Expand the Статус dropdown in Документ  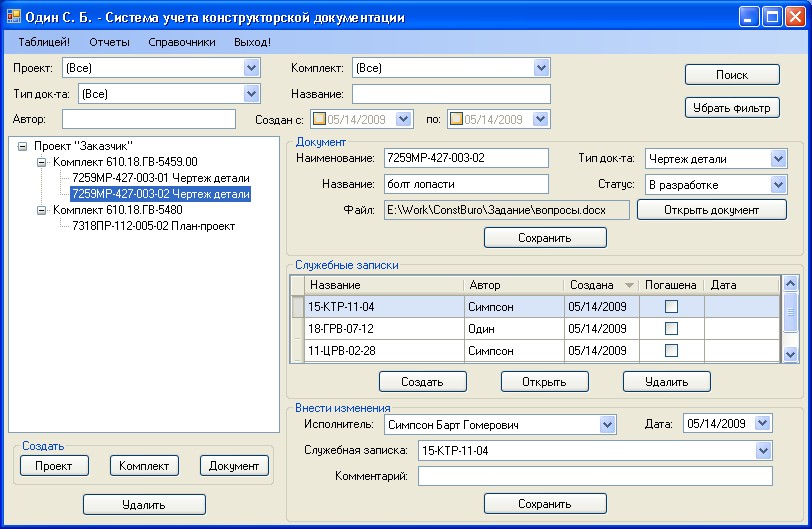(x=778, y=185)
